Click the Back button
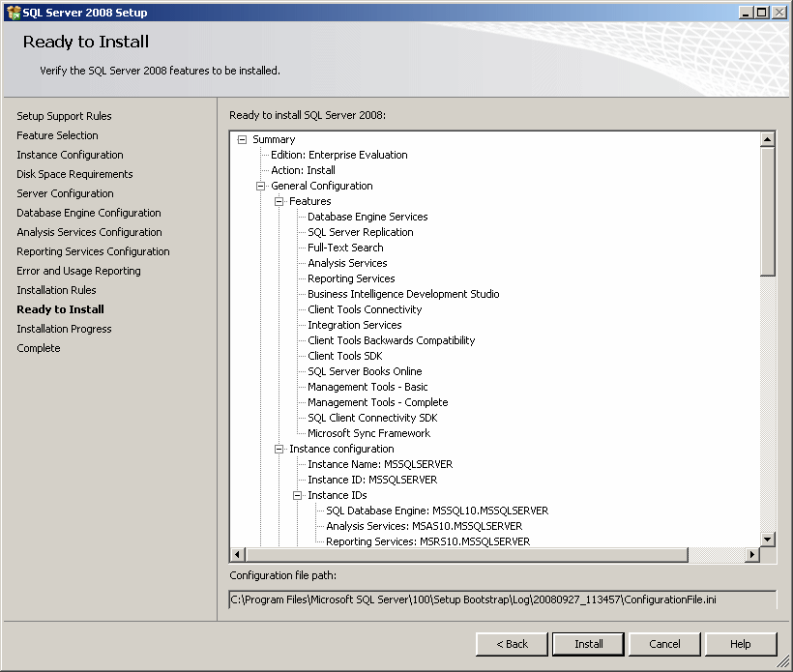The width and height of the screenshot is (793, 672). (x=512, y=644)
